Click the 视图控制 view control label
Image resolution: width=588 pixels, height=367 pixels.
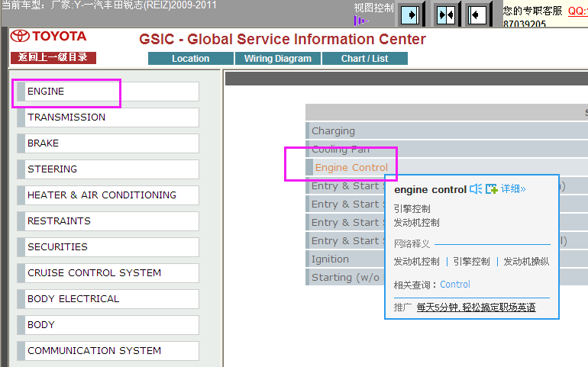(x=373, y=8)
